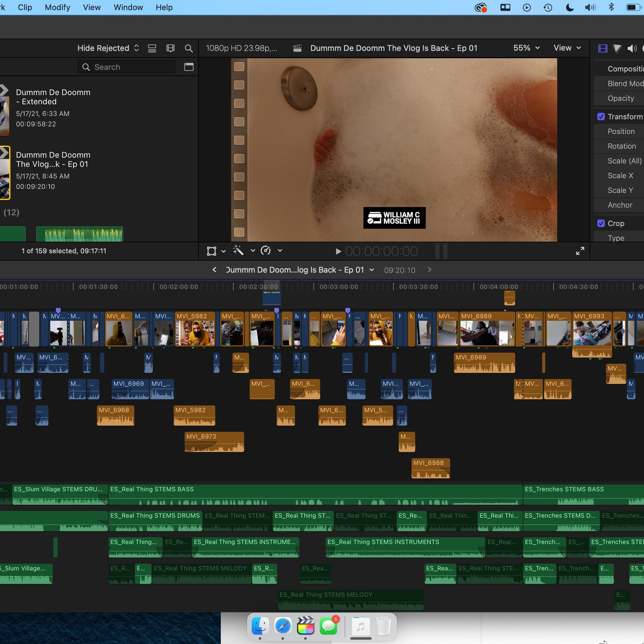The width and height of the screenshot is (644, 644).
Task: Open the Trash in the Dock
Action: click(384, 626)
